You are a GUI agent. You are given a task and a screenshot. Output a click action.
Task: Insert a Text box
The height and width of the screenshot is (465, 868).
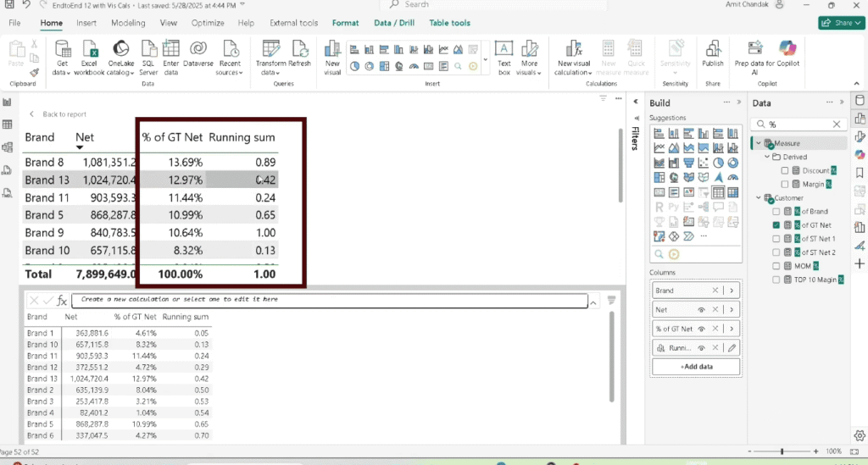pos(504,58)
